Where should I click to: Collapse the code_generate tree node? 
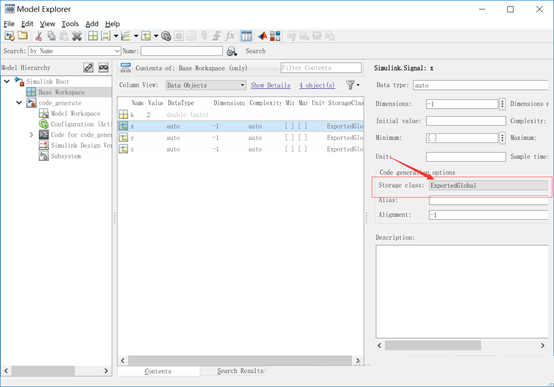[x=19, y=103]
